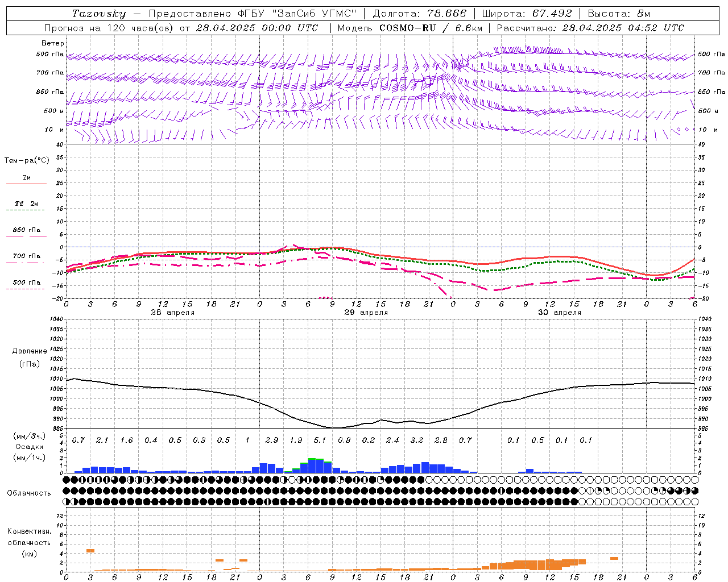Click the 3-hour precipitation value "2.4"
The width and height of the screenshot is (728, 582).
tap(392, 440)
